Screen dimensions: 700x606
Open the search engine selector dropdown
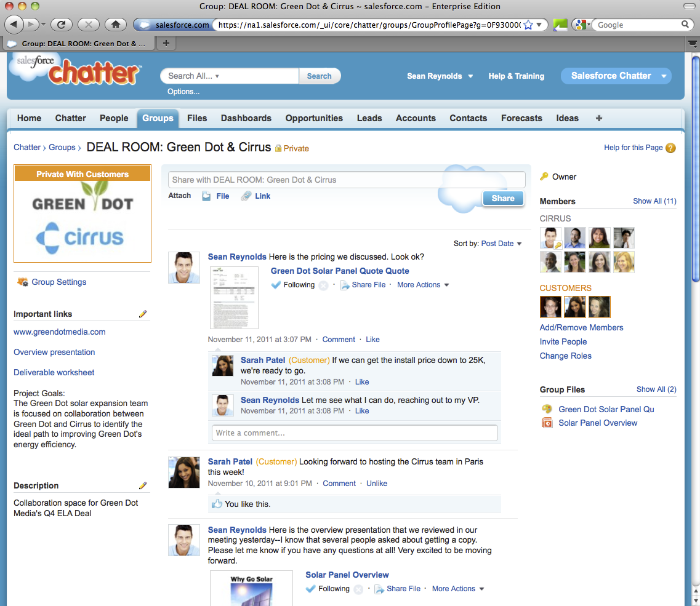pos(582,25)
